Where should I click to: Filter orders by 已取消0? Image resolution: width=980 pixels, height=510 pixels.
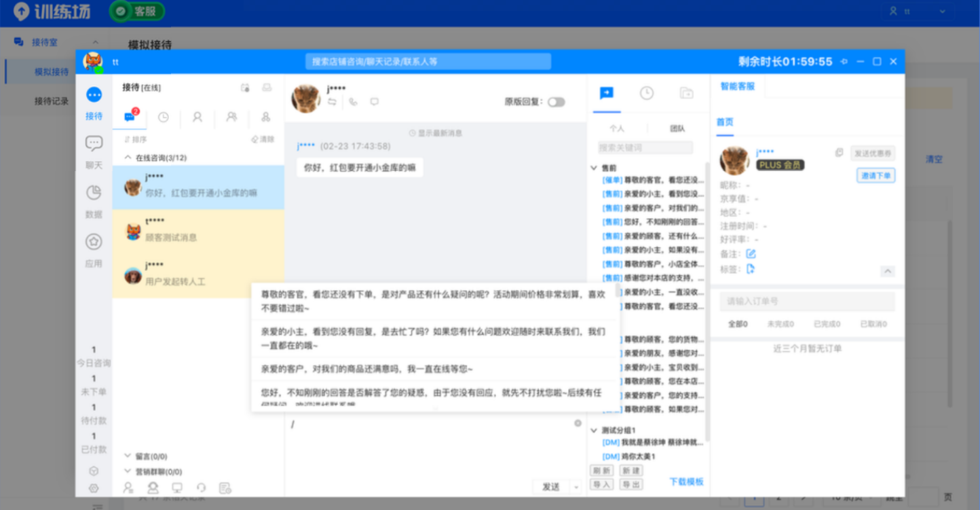click(873, 324)
